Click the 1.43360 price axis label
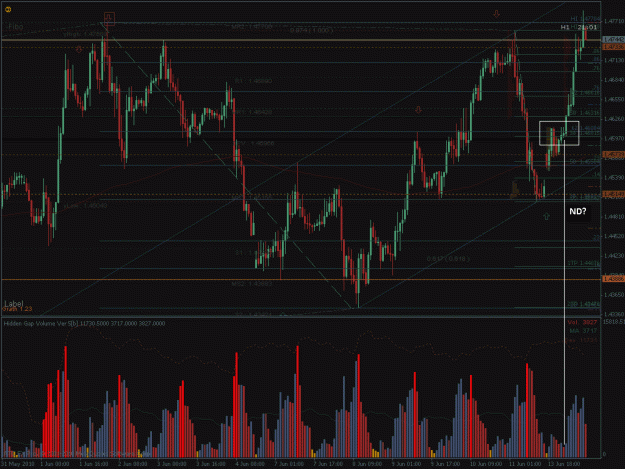625x469 pixels. pos(614,314)
